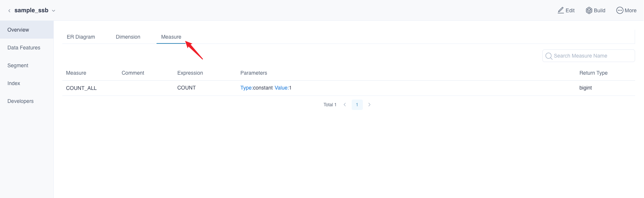Click the COUNT_ALL measure row
Screen dimensions: 644x198
pyautogui.click(x=81, y=88)
